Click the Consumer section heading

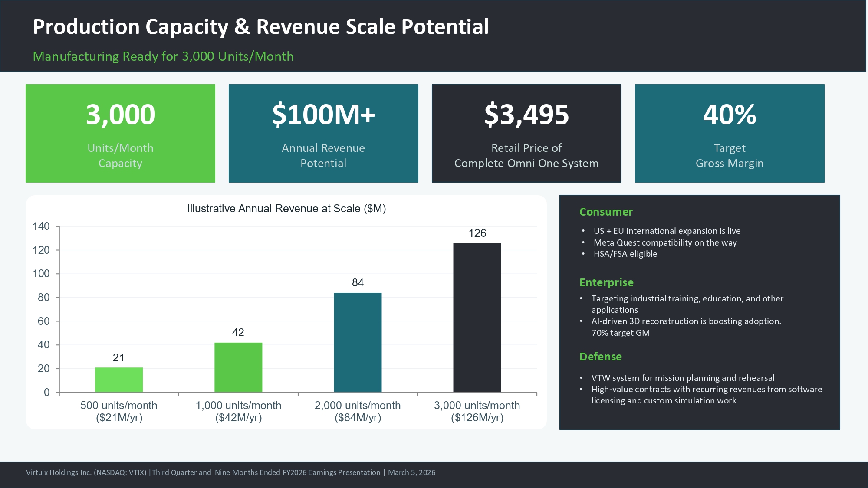pos(606,212)
